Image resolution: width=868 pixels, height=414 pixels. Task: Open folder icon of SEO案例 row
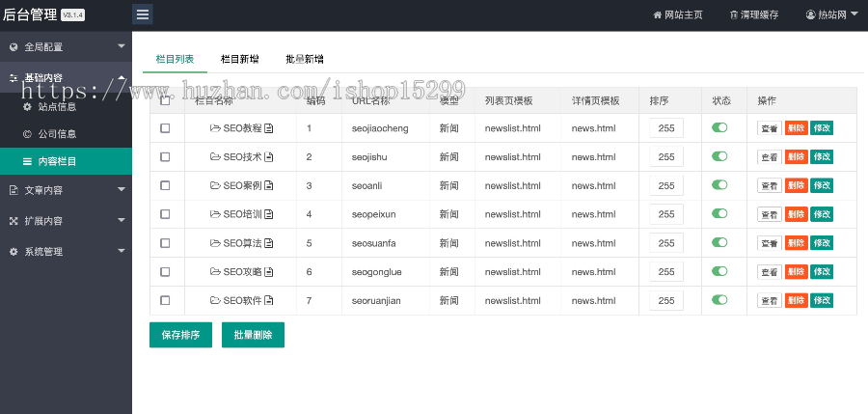(215, 185)
